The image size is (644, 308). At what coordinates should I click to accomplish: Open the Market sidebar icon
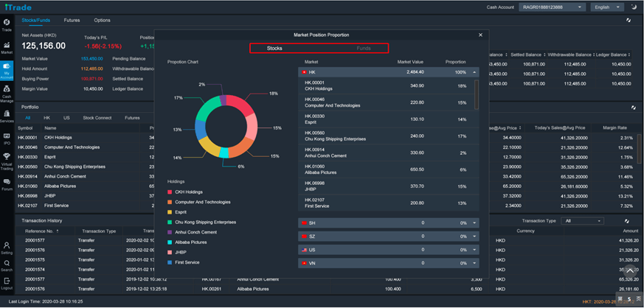click(x=7, y=46)
